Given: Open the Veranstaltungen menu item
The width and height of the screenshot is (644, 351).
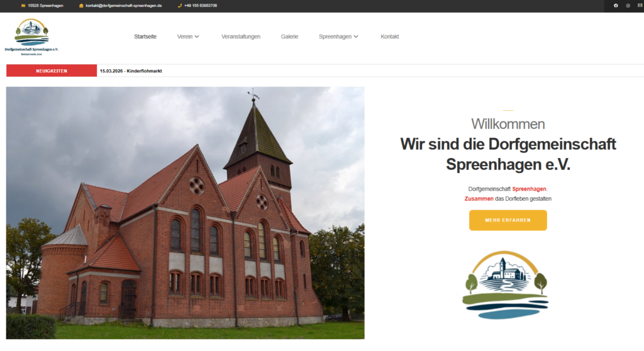Looking at the screenshot, I should click(240, 36).
